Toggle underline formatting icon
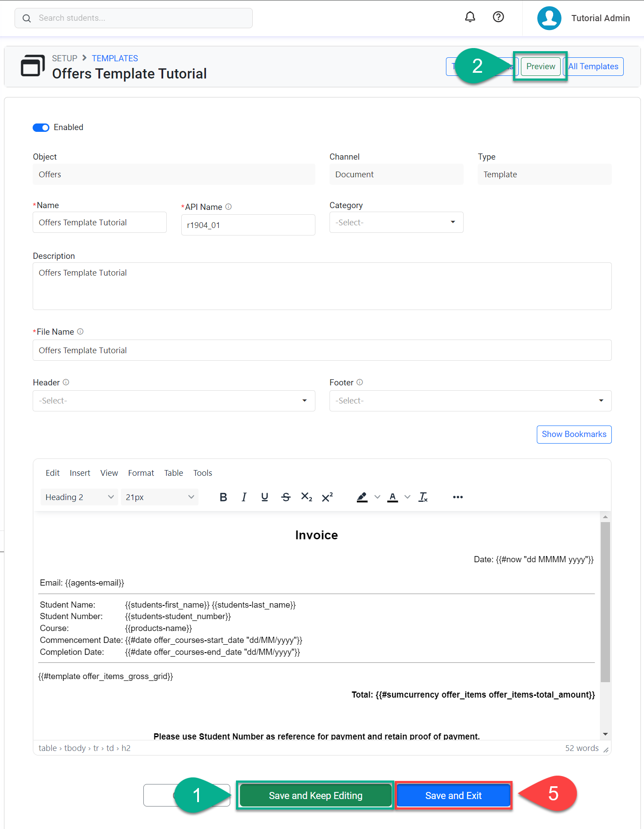644x829 pixels. point(265,497)
